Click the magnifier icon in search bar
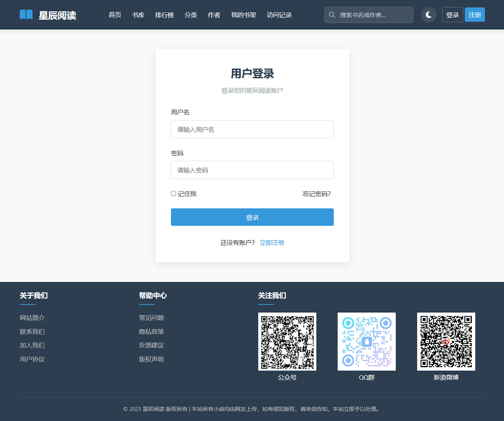504x421 pixels. (x=333, y=15)
